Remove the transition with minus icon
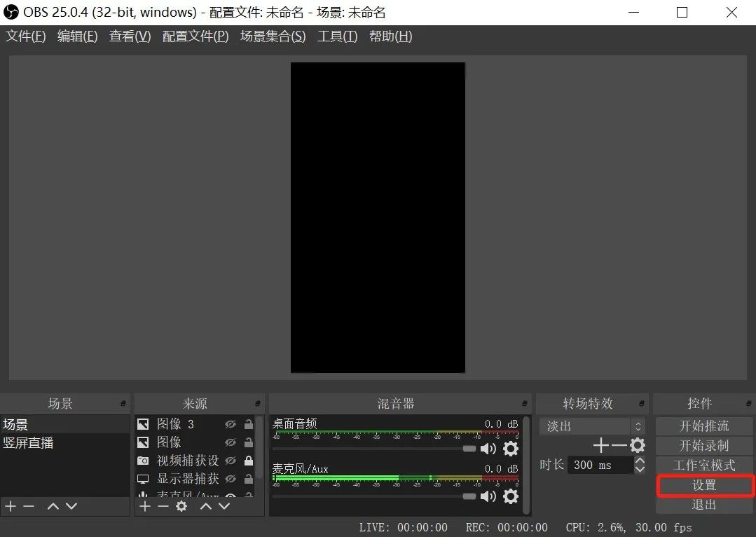Screen dimensions: 756x537 619,445
